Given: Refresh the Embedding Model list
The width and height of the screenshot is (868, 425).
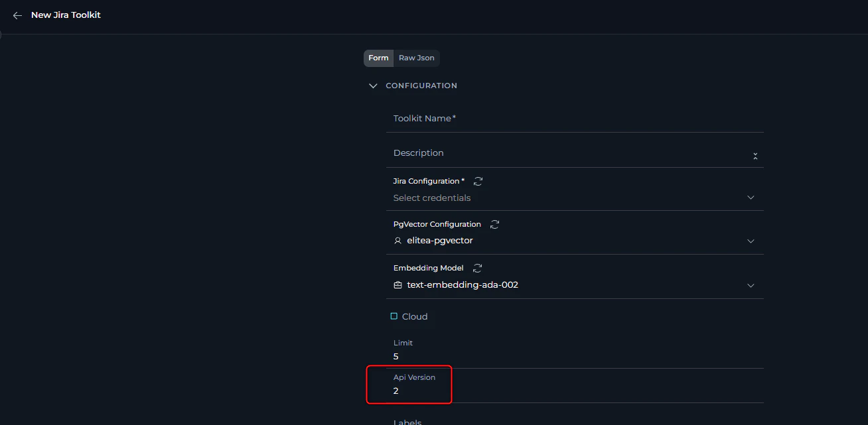Looking at the screenshot, I should pos(477,268).
